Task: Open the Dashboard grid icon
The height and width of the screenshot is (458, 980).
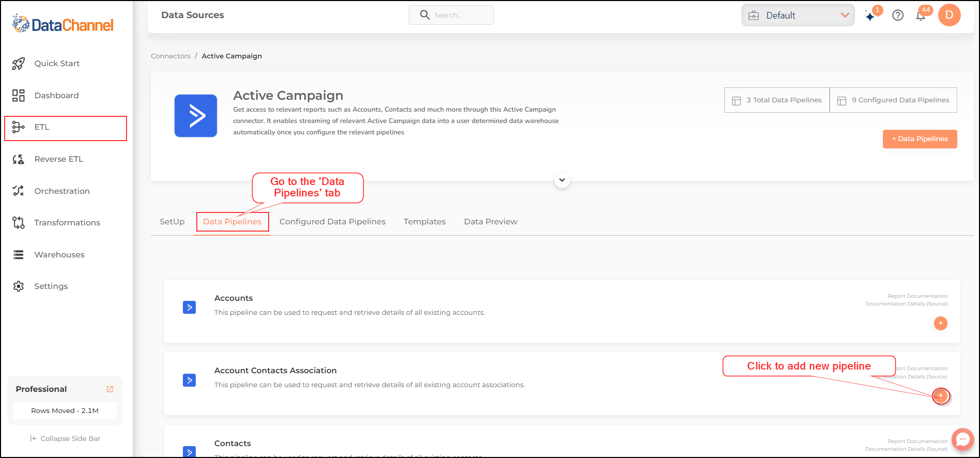Action: coord(19,95)
